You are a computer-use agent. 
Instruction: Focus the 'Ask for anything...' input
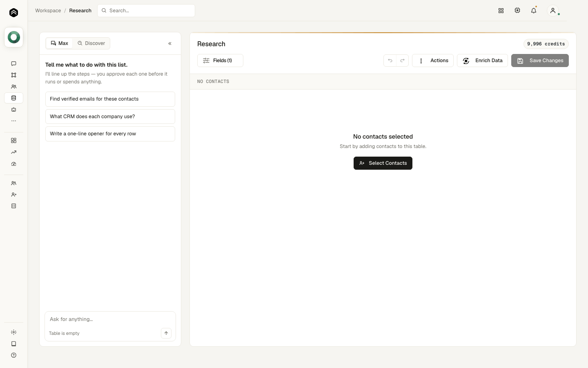pyautogui.click(x=110, y=319)
